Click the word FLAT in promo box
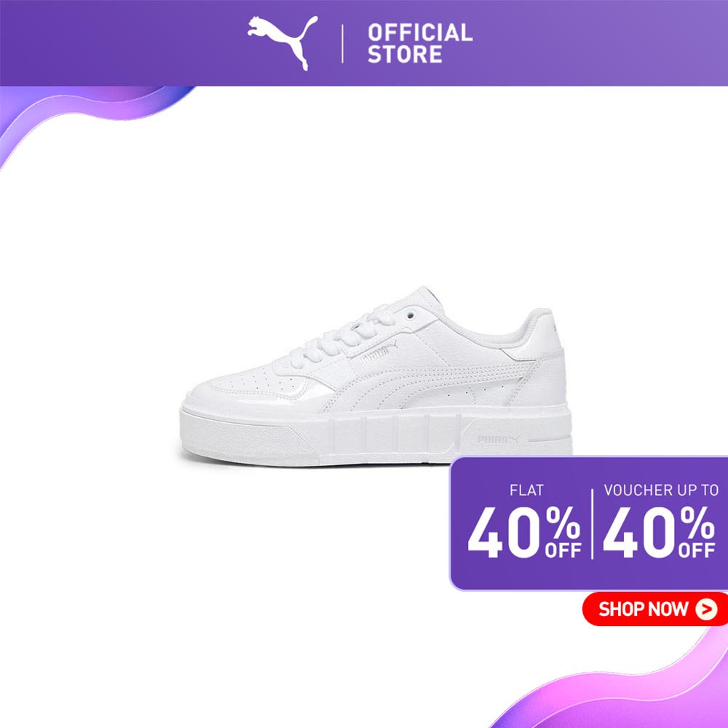Screen dimensions: 728x728 (x=526, y=490)
